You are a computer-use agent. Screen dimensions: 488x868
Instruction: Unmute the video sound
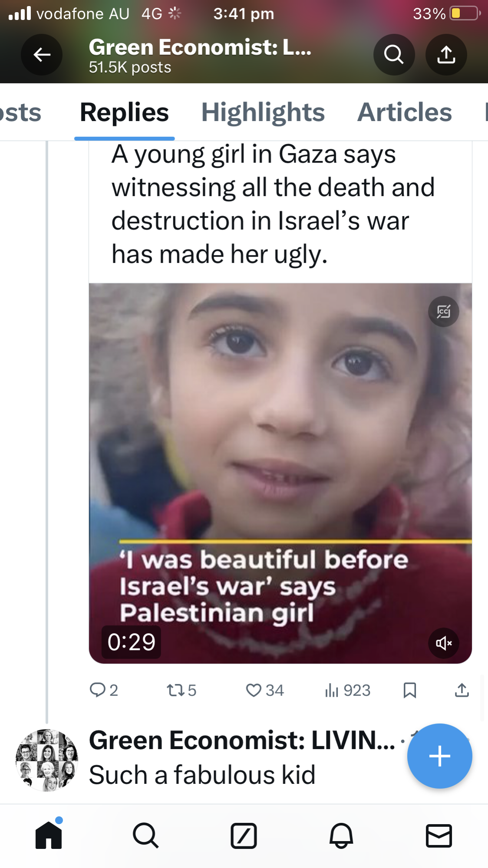click(443, 643)
